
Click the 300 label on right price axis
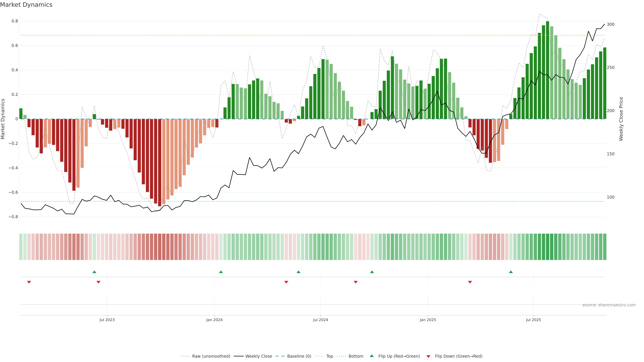pyautogui.click(x=610, y=24)
